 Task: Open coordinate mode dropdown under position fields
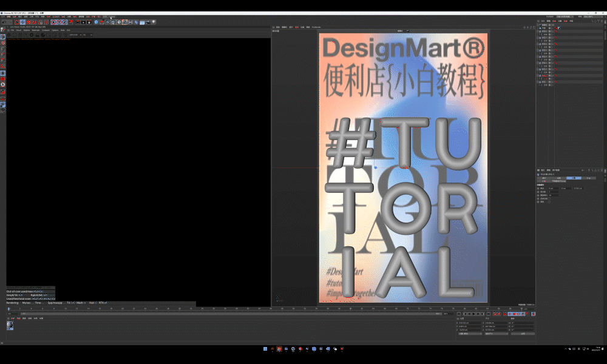(x=470, y=334)
